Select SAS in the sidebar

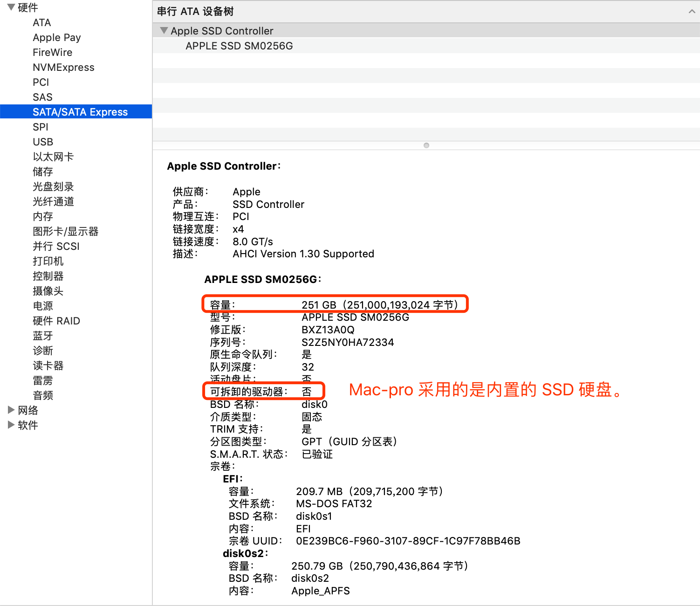pyautogui.click(x=42, y=97)
